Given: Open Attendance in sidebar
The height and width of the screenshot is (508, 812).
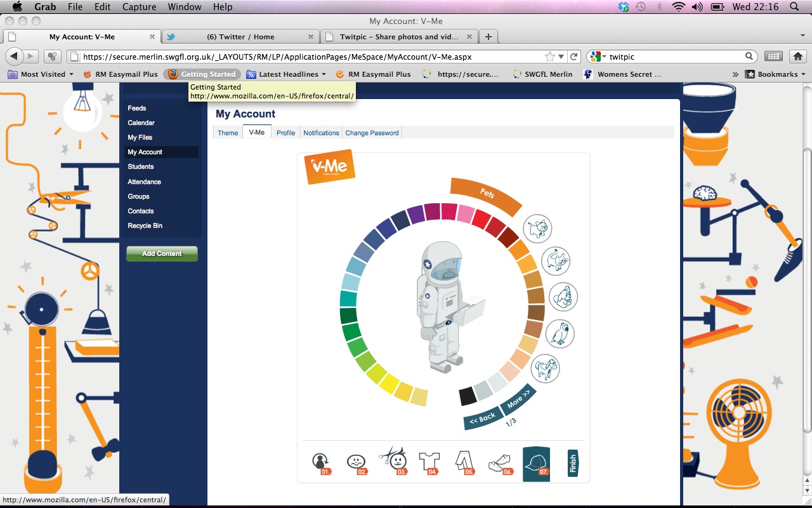Looking at the screenshot, I should 145,182.
